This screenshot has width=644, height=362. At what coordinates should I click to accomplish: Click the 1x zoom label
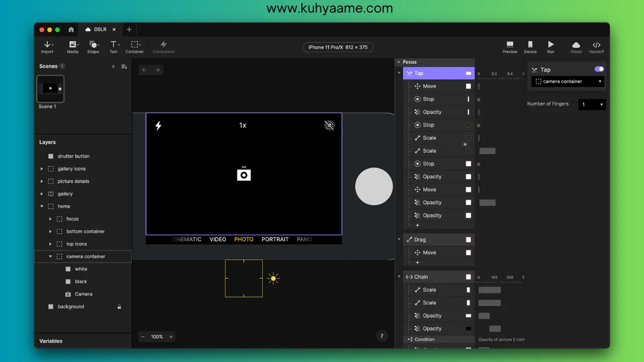tap(243, 125)
